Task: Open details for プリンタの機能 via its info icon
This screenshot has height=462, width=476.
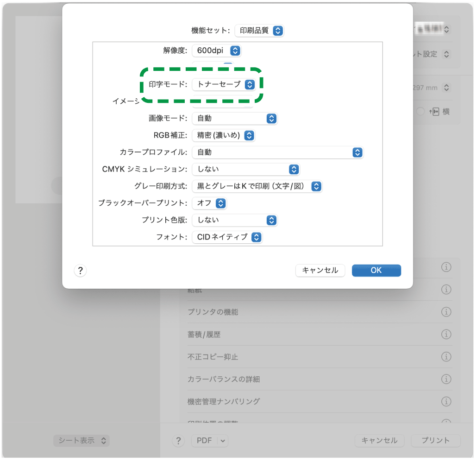Action: 446,312
